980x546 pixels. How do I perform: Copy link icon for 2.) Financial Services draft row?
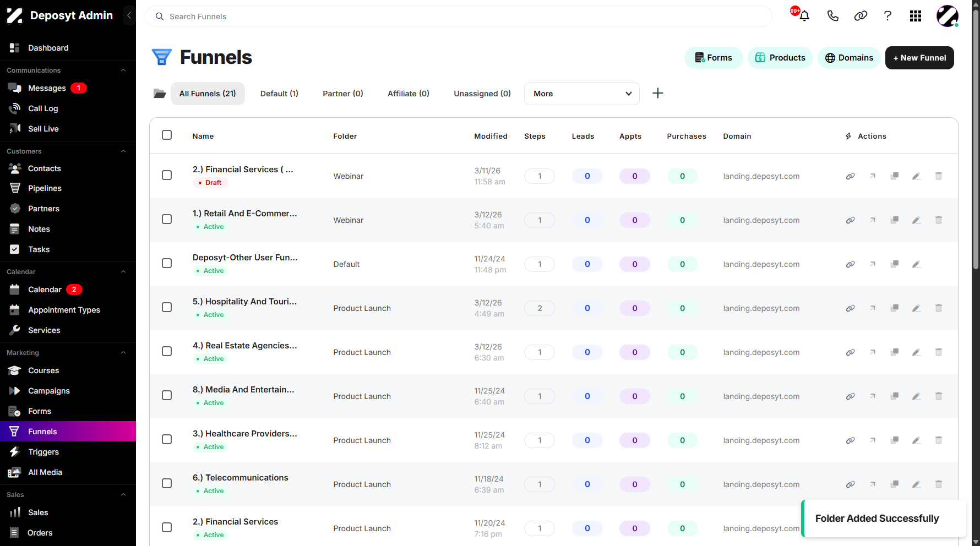click(x=851, y=176)
